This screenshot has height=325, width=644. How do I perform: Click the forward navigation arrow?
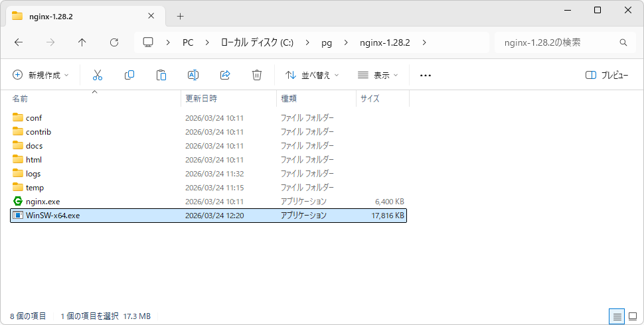[50, 42]
